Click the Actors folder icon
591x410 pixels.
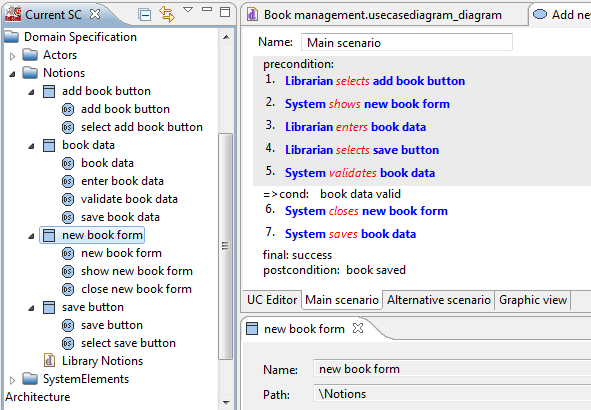pyautogui.click(x=30, y=55)
